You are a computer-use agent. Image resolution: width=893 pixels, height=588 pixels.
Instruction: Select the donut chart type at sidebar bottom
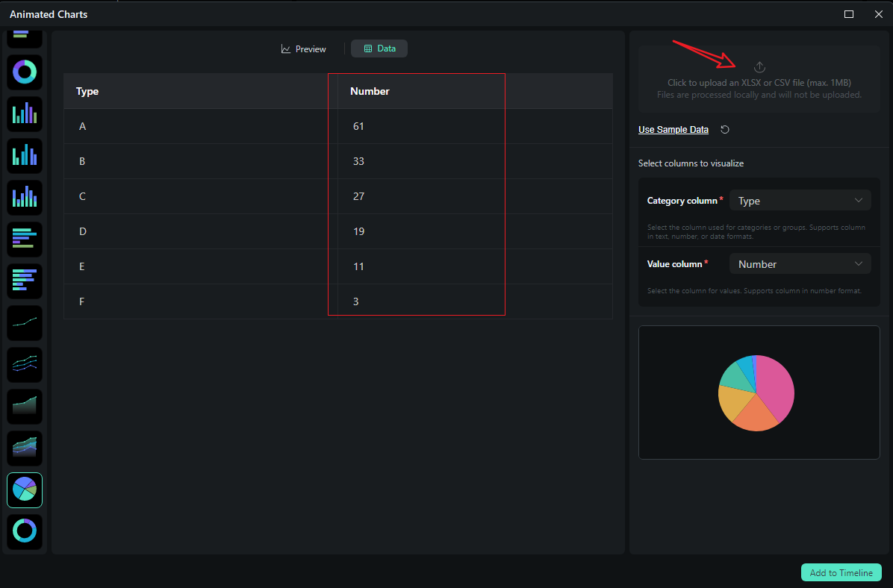(x=25, y=531)
